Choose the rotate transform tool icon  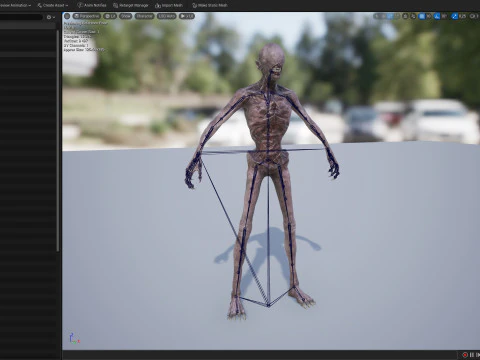click(390, 16)
